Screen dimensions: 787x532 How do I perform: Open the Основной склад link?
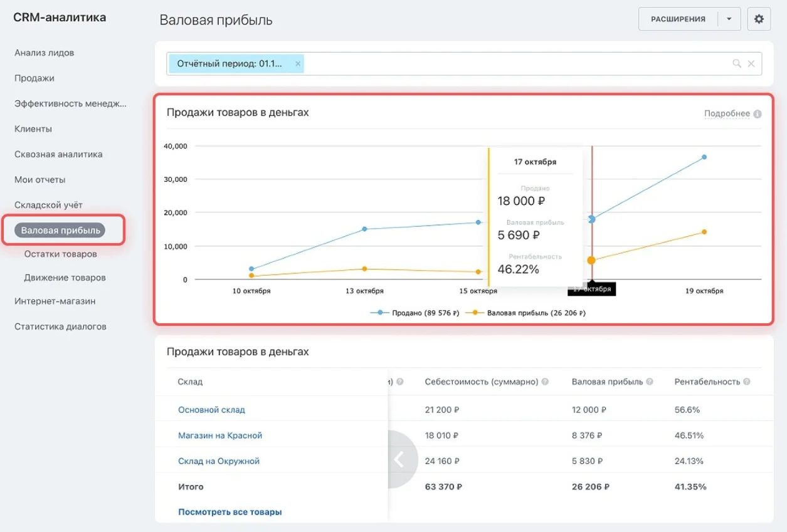coord(211,410)
